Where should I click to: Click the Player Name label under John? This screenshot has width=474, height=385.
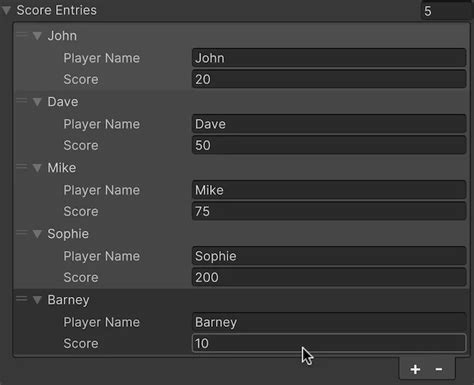pos(102,58)
